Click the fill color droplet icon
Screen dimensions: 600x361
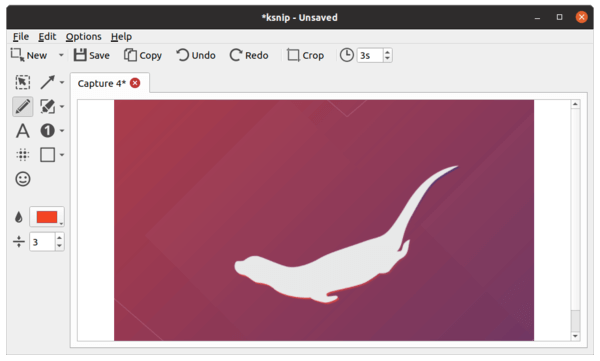tap(18, 217)
